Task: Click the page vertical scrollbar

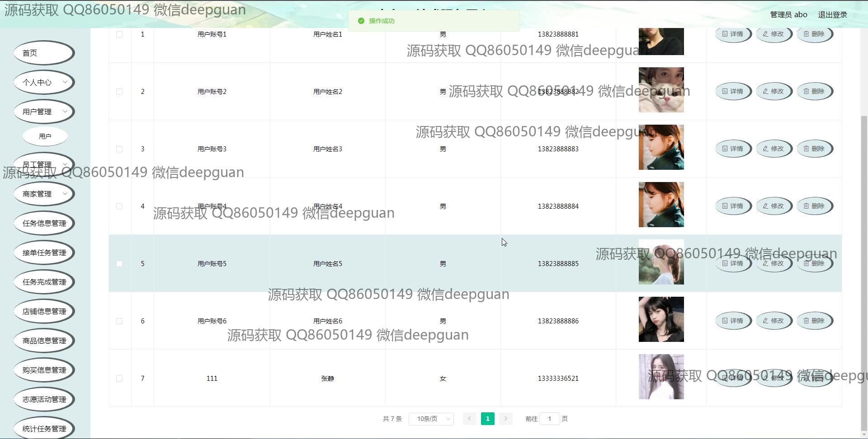Action: (x=864, y=271)
